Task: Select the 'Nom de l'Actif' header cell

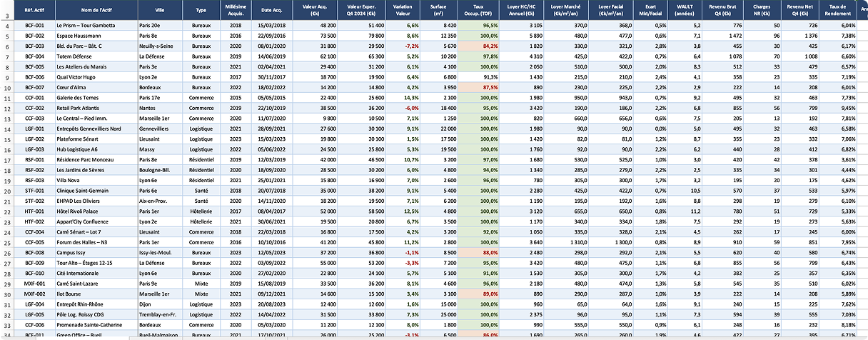Action: point(96,10)
